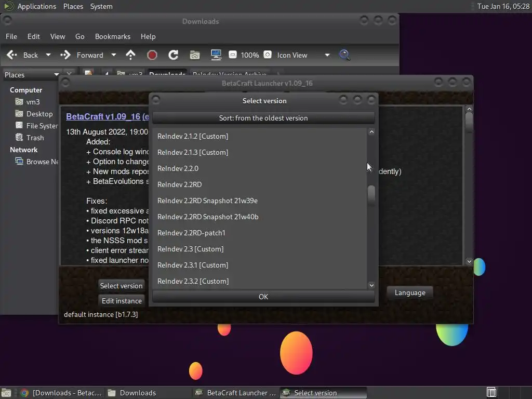Open the Places menu in top panel
Screen dimensions: 532x399
pyautogui.click(x=73, y=6)
